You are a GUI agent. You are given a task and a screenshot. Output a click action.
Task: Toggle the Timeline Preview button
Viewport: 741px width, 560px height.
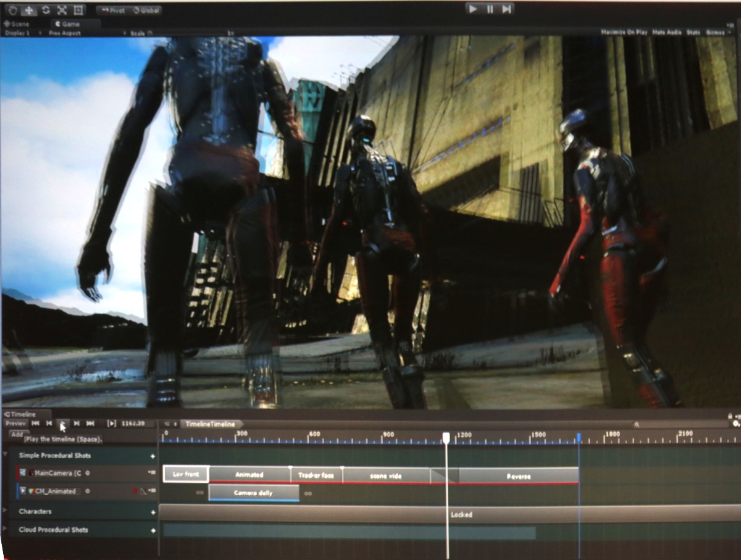point(15,424)
